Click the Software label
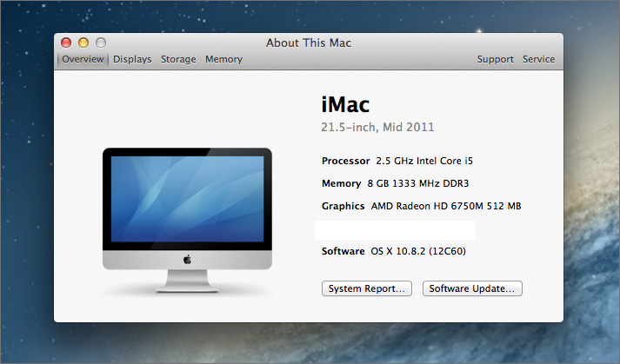The image size is (620, 364). [x=343, y=251]
